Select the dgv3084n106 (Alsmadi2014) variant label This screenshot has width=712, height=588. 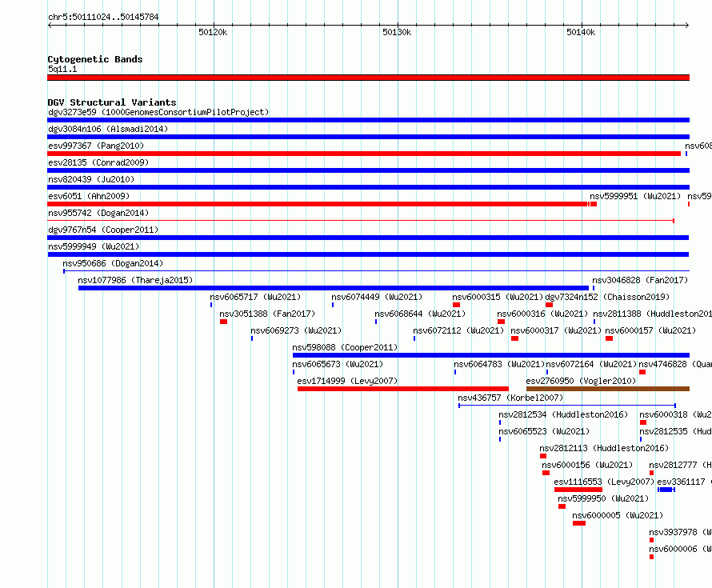pos(108,129)
